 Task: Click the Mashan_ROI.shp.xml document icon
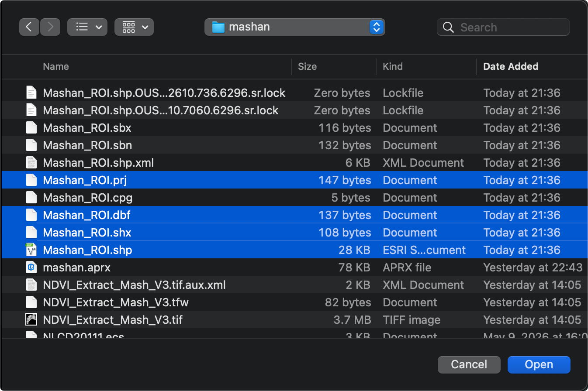[x=31, y=163]
